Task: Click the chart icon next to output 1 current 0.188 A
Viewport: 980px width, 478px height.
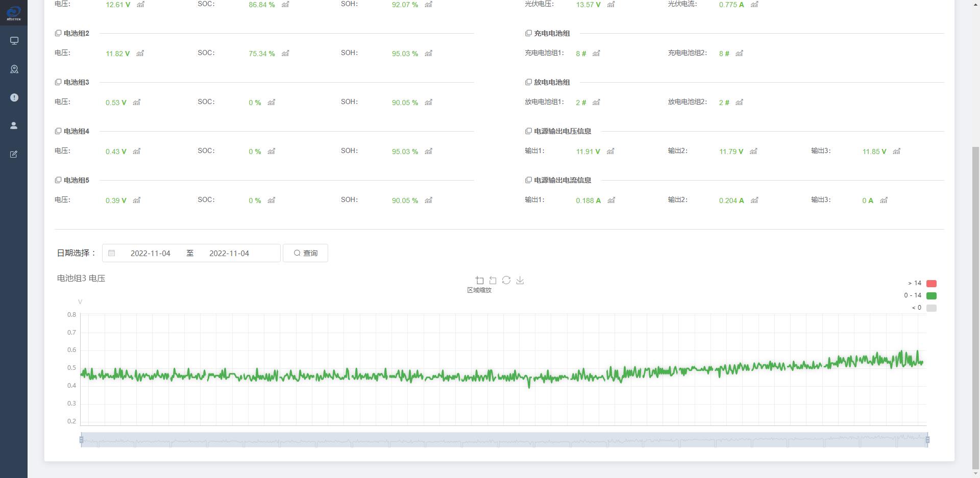Action: pos(611,200)
